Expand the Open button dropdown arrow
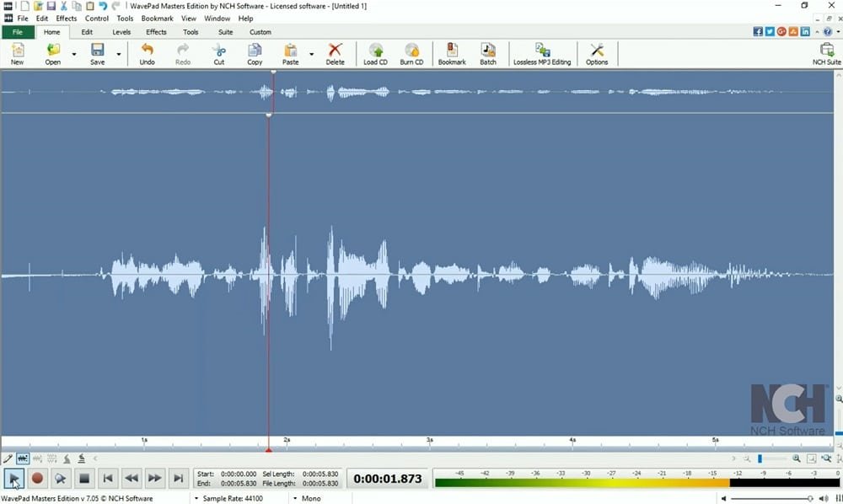This screenshot has height=504, width=843. point(74,55)
